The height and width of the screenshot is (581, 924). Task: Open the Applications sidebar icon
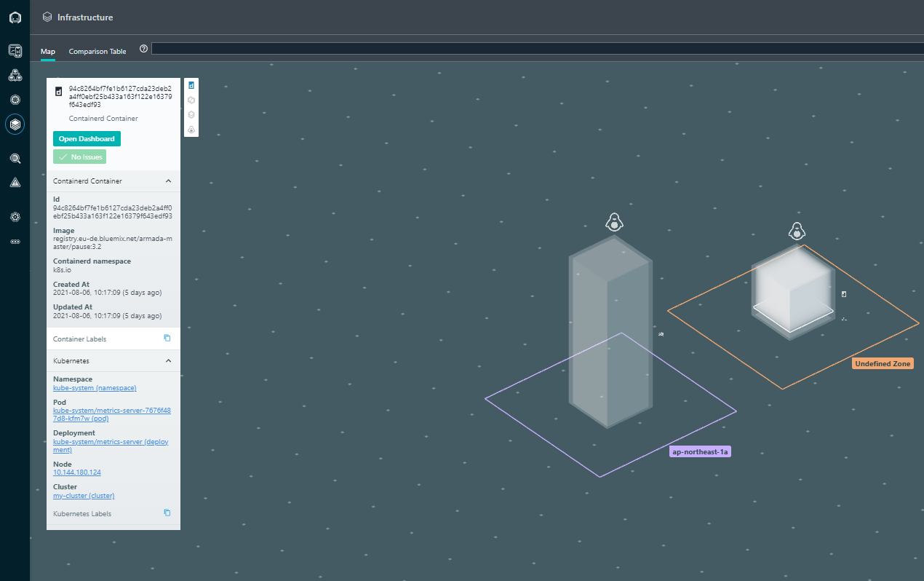[x=15, y=75]
